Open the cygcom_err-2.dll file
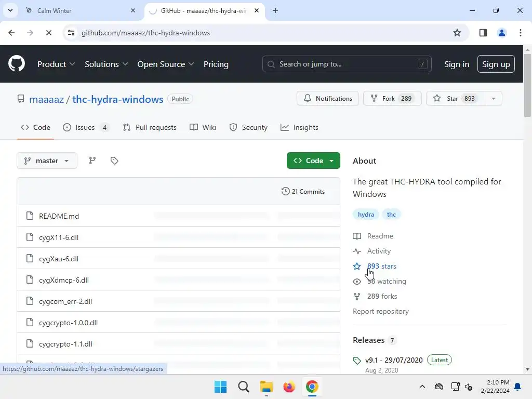Image resolution: width=532 pixels, height=399 pixels. point(65,301)
